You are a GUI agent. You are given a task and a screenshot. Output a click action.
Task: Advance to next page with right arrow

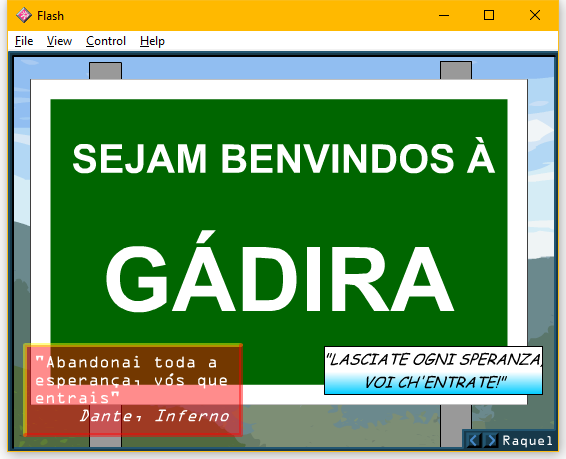click(x=491, y=440)
